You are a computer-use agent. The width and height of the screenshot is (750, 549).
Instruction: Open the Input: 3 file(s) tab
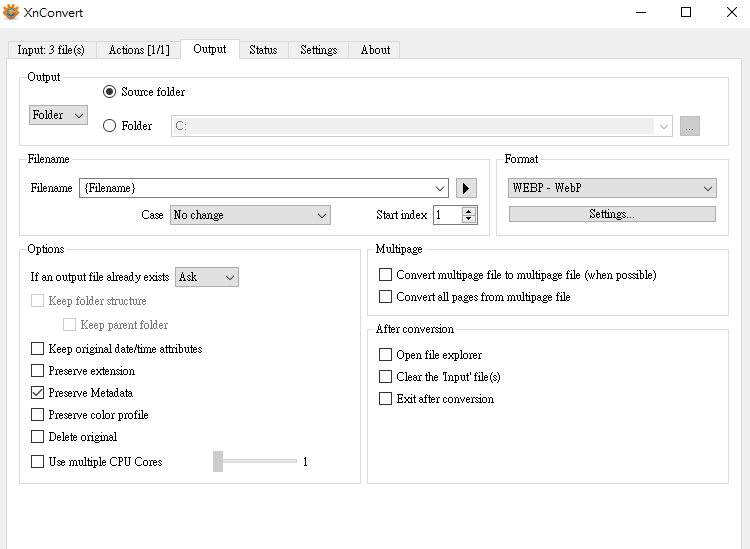tap(51, 50)
